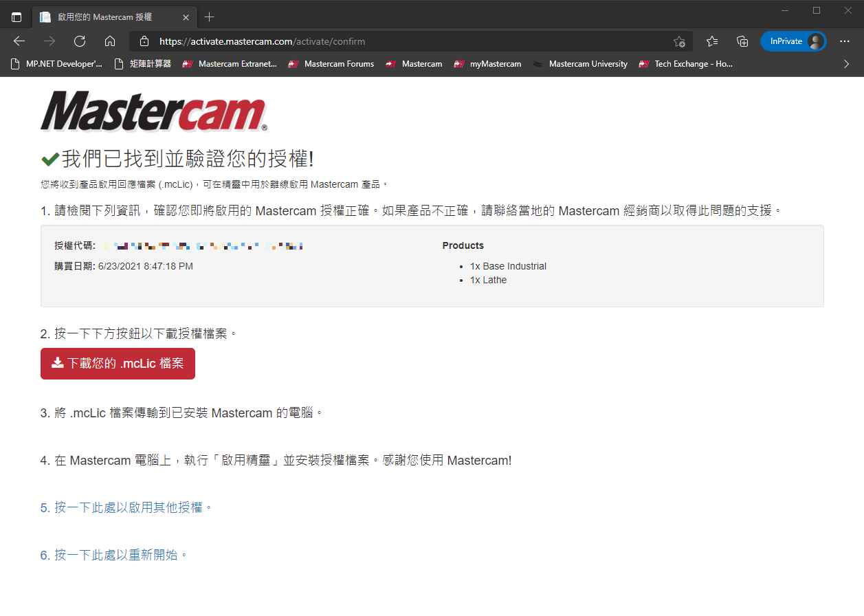Viewport: 864px width, 616px height.
Task: Go back to the previous page
Action: point(19,41)
